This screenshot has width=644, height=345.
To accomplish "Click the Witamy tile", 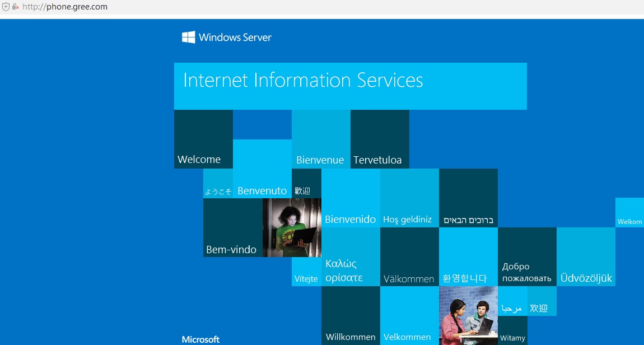I will coord(512,330).
